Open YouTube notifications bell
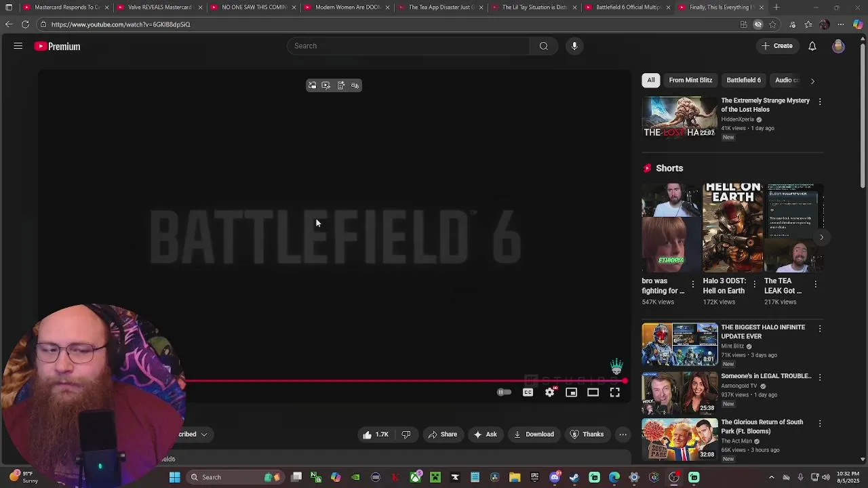This screenshot has width=868, height=488. tap(812, 46)
